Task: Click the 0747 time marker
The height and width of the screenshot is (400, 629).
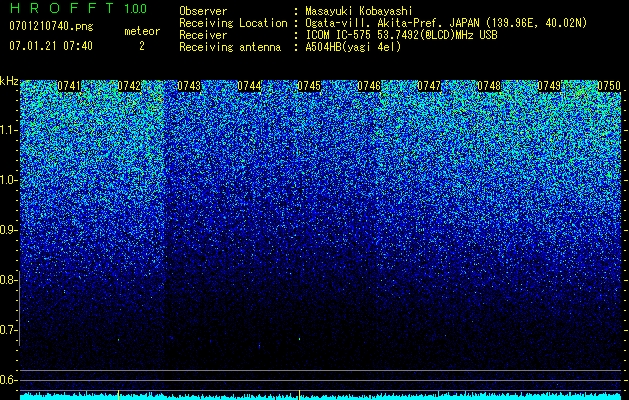Action: click(429, 86)
